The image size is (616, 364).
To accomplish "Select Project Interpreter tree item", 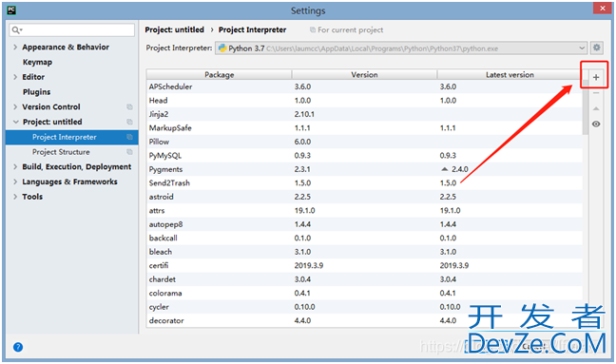I will tap(72, 137).
